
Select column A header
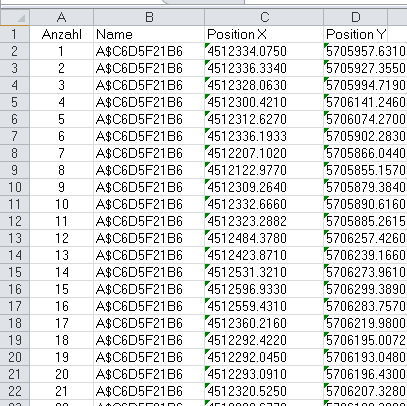click(x=61, y=17)
